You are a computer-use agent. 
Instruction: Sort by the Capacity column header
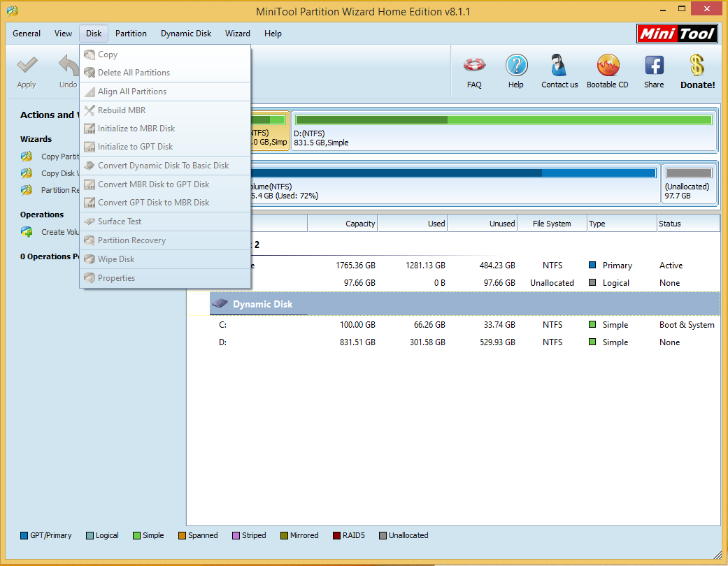click(343, 224)
